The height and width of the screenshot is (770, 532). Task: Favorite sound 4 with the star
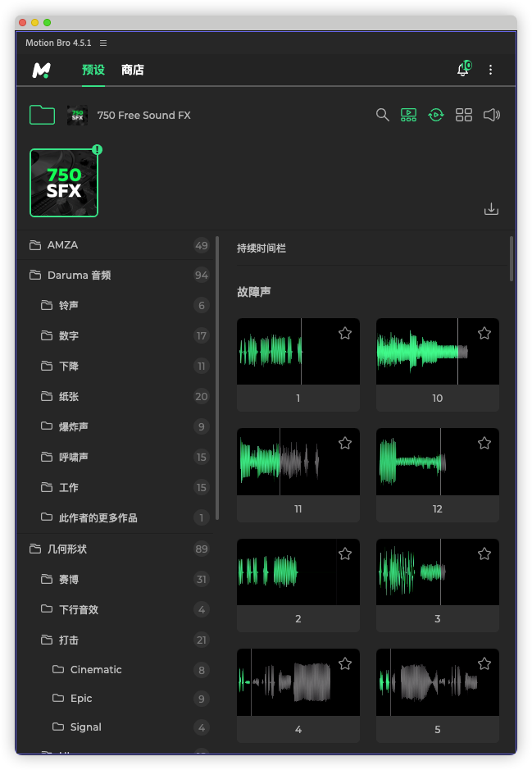pos(345,664)
